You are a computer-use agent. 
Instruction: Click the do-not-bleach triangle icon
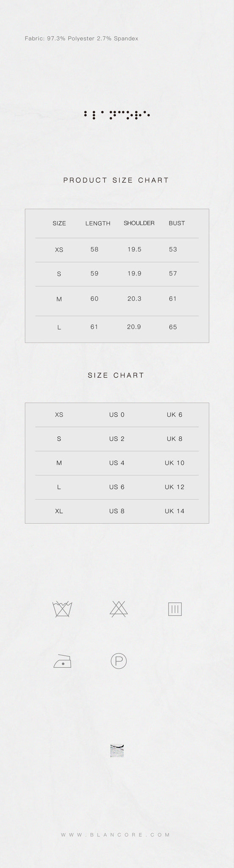point(119,609)
